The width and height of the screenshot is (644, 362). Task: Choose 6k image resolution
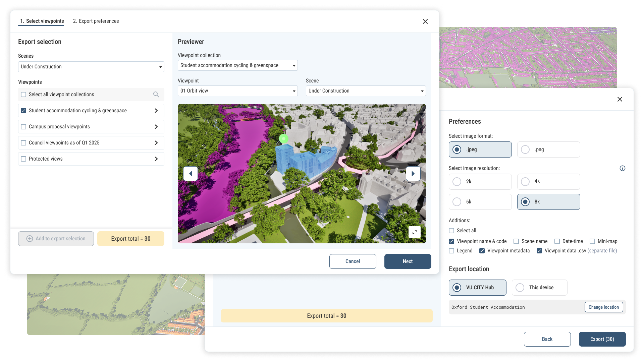[x=480, y=202]
